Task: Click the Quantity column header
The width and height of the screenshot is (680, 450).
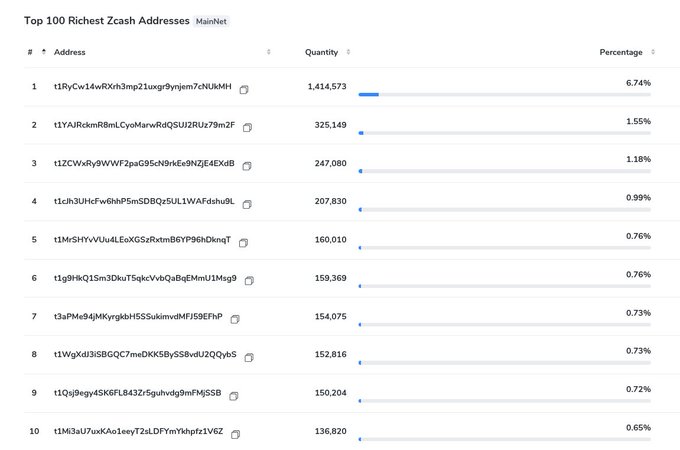Action: pos(321,52)
